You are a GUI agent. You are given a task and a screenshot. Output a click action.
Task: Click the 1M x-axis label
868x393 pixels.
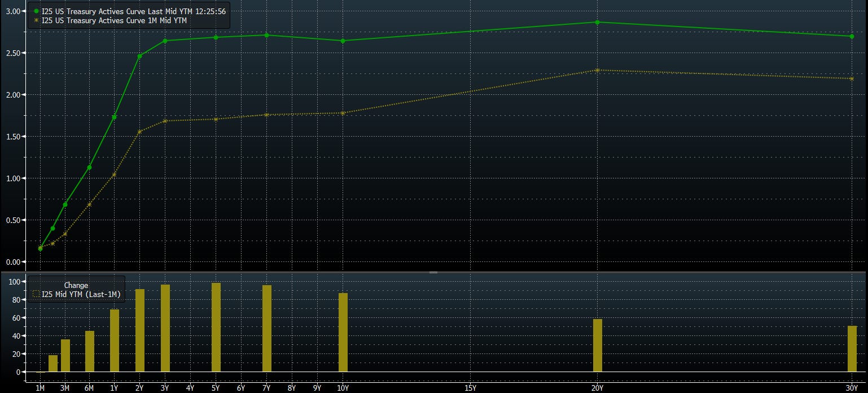tap(40, 388)
